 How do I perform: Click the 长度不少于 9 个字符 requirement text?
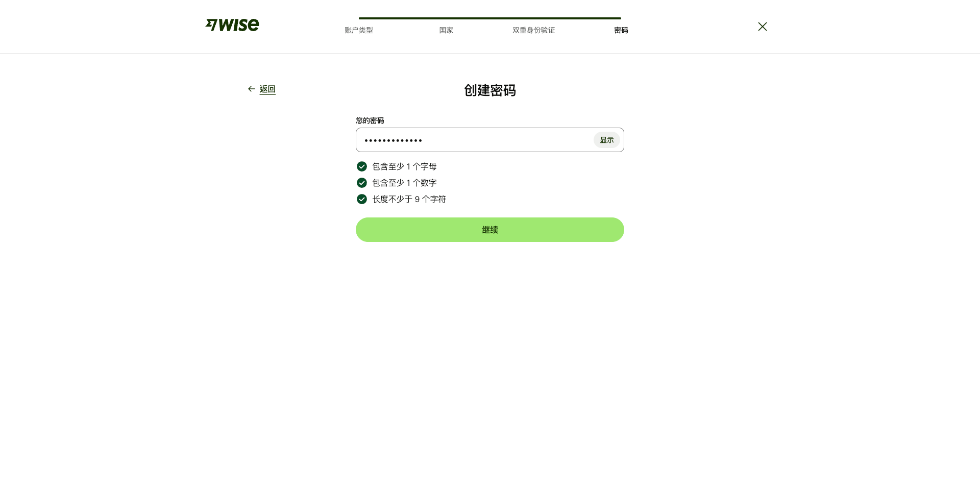pyautogui.click(x=408, y=199)
